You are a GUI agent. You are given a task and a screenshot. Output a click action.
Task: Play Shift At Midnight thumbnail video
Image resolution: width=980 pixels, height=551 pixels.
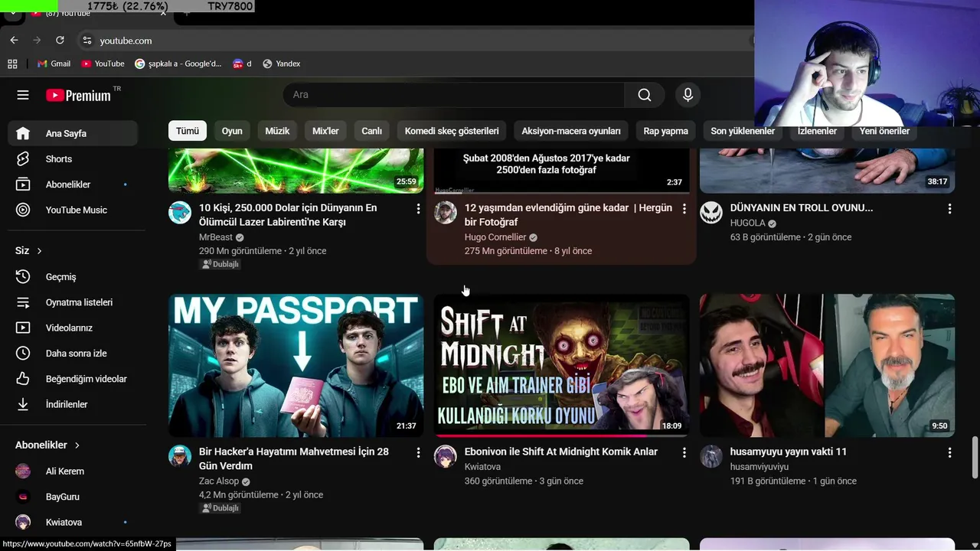click(561, 365)
